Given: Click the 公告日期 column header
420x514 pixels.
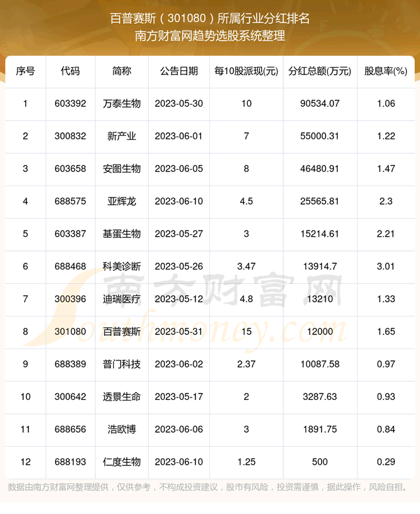Looking at the screenshot, I should (x=179, y=71).
